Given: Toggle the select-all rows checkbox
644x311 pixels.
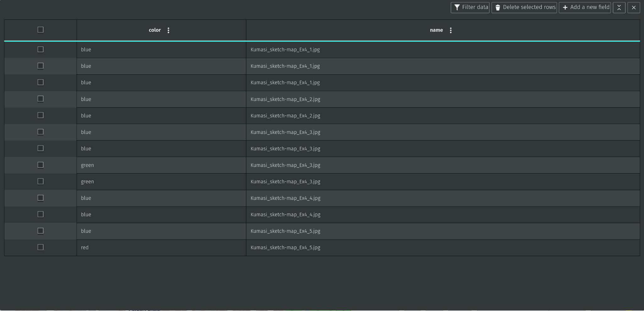Looking at the screenshot, I should click(x=41, y=30).
